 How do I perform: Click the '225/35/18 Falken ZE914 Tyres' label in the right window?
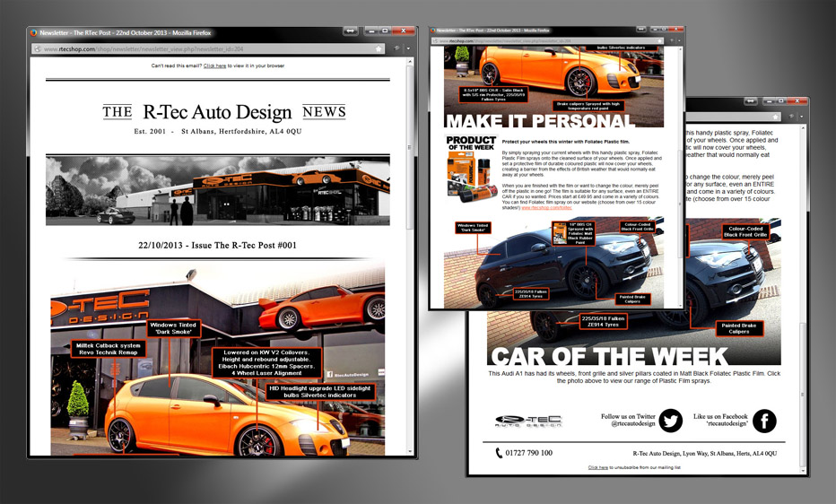603,321
